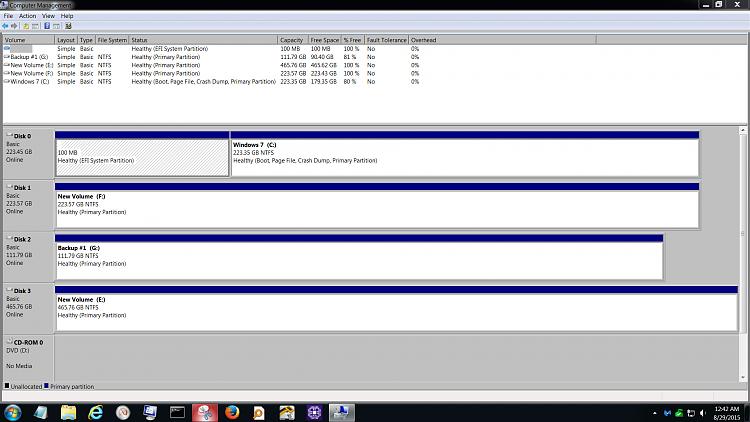Viewport: 750px width, 422px height.
Task: Click the % Free column header
Action: [x=353, y=40]
